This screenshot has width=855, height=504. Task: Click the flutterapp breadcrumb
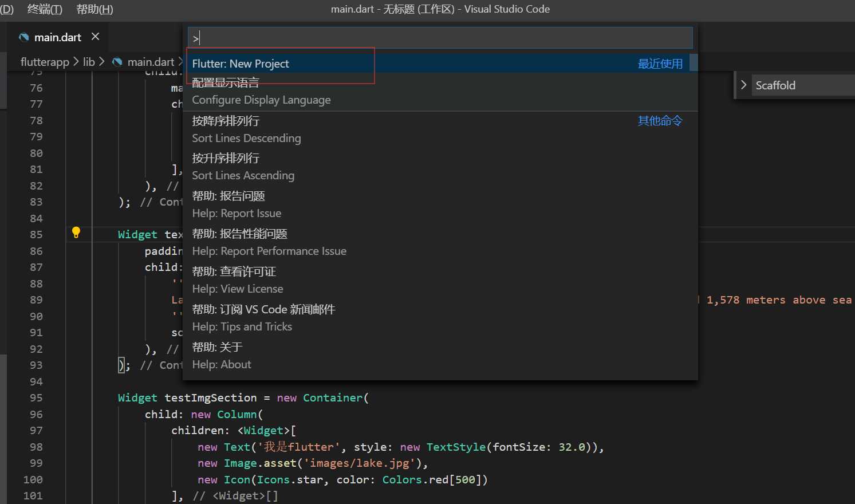45,62
